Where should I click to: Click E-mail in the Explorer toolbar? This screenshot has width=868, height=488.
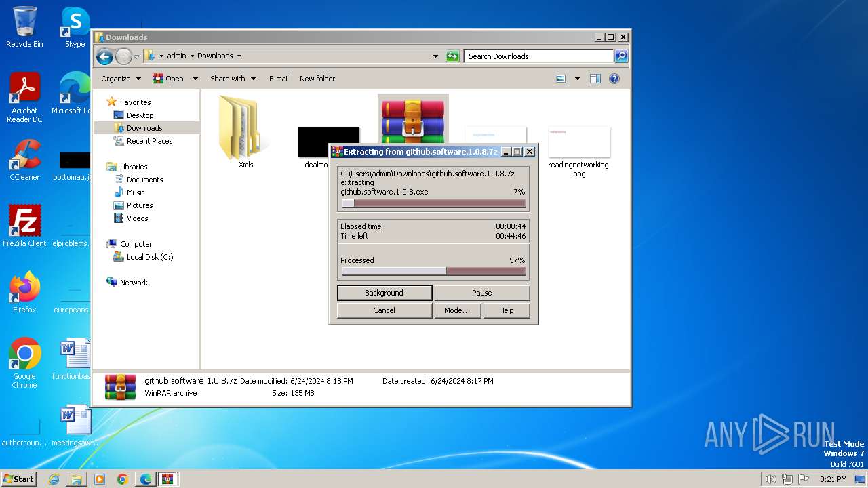(x=279, y=79)
